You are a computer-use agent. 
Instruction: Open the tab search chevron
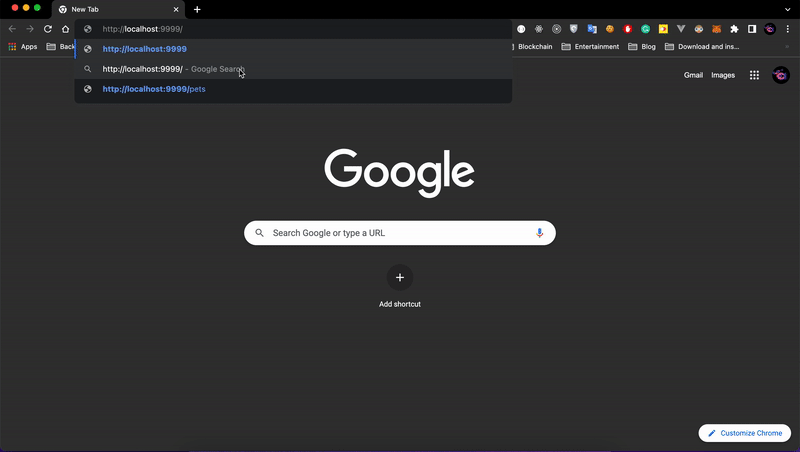click(788, 9)
